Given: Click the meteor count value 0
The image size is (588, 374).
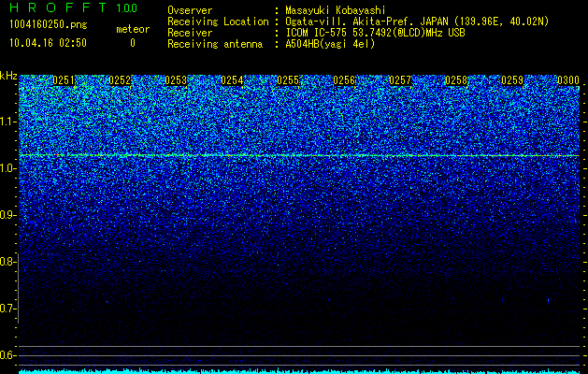Looking at the screenshot, I should [133, 43].
